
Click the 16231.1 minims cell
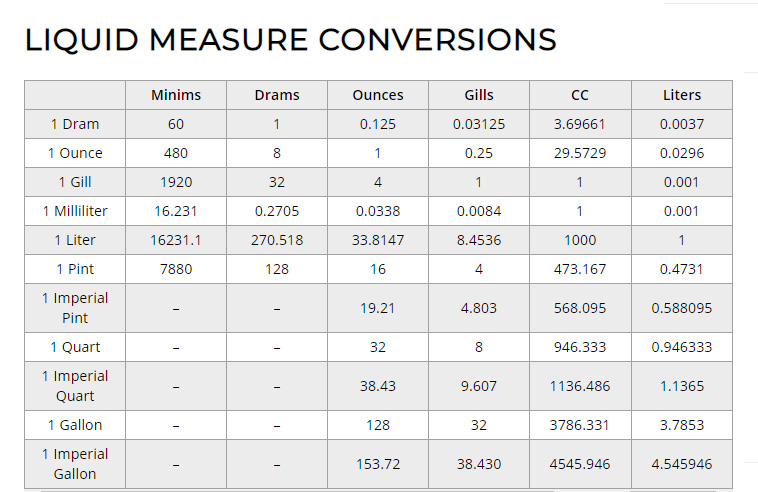tap(176, 240)
